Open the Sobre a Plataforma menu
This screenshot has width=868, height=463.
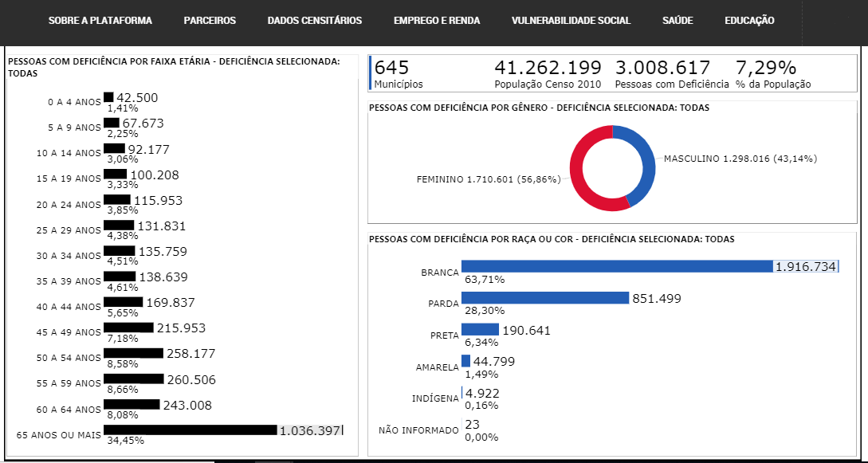(100, 21)
